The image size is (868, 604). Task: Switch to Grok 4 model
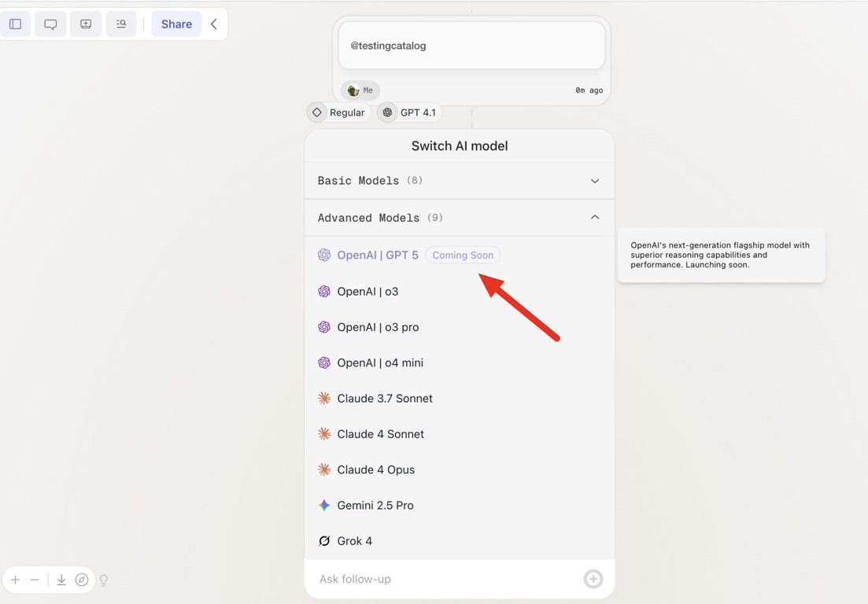click(460, 541)
